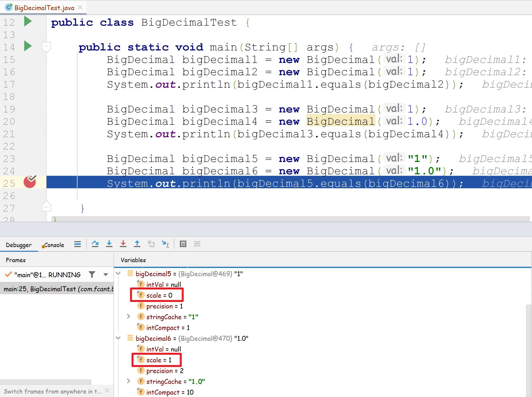Expand stringCache "1.0" field node
Screen dimensions: 532x397
tap(129, 381)
